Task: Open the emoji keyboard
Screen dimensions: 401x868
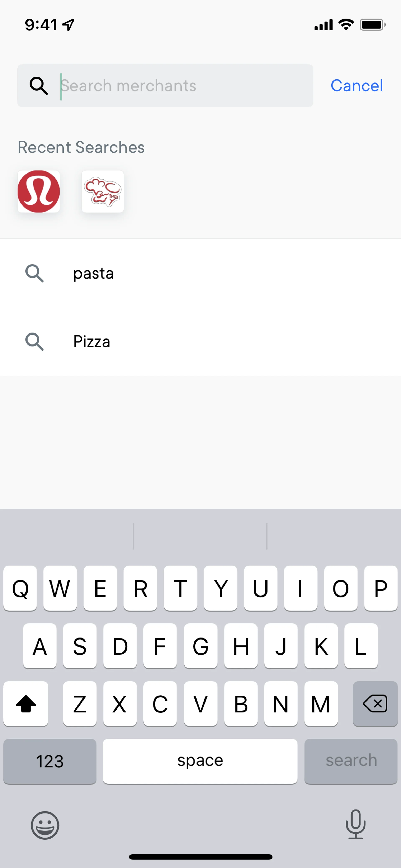Action: tap(45, 825)
